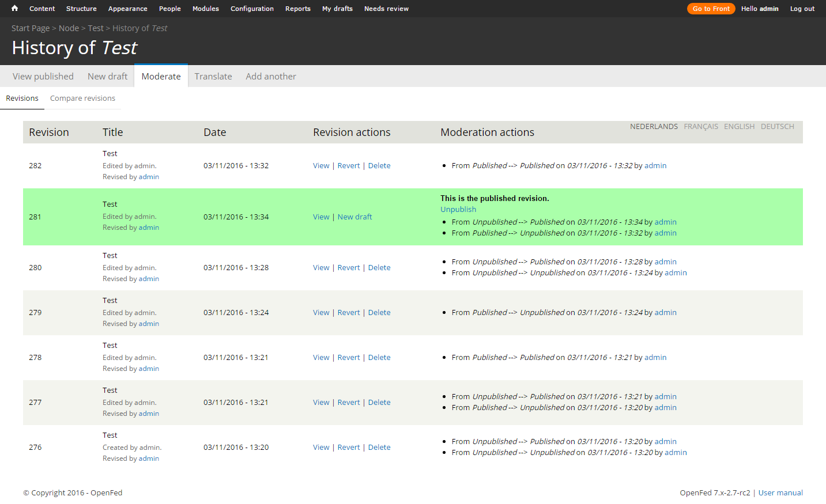The width and height of the screenshot is (826, 504).
Task: Open the Configuration menu
Action: click(252, 9)
